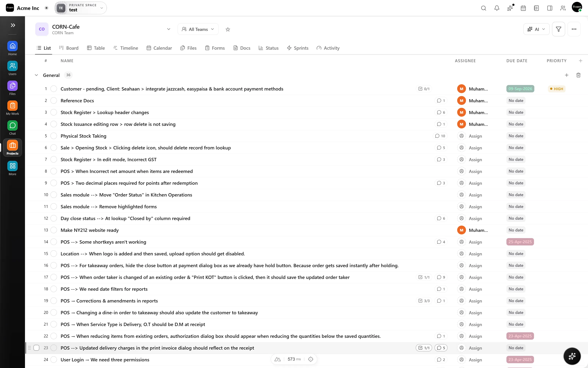The width and height of the screenshot is (588, 368).
Task: Open the members icon in top bar
Action: pos(563,8)
